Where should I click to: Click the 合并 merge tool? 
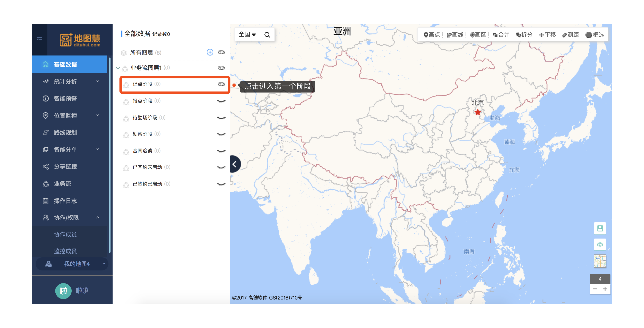pyautogui.click(x=501, y=35)
